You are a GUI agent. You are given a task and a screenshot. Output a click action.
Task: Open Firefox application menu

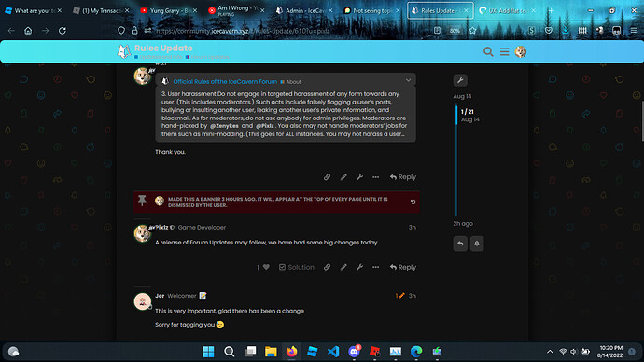coord(634,31)
